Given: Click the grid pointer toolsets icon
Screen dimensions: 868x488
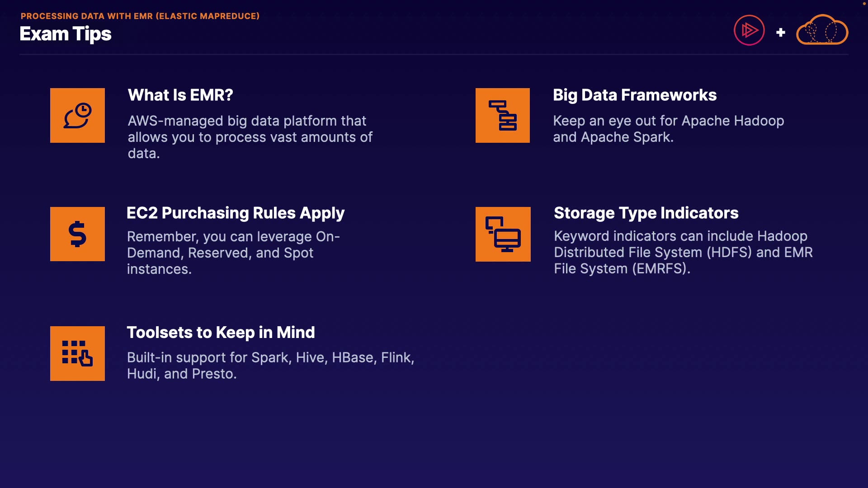Looking at the screenshot, I should tap(77, 353).
